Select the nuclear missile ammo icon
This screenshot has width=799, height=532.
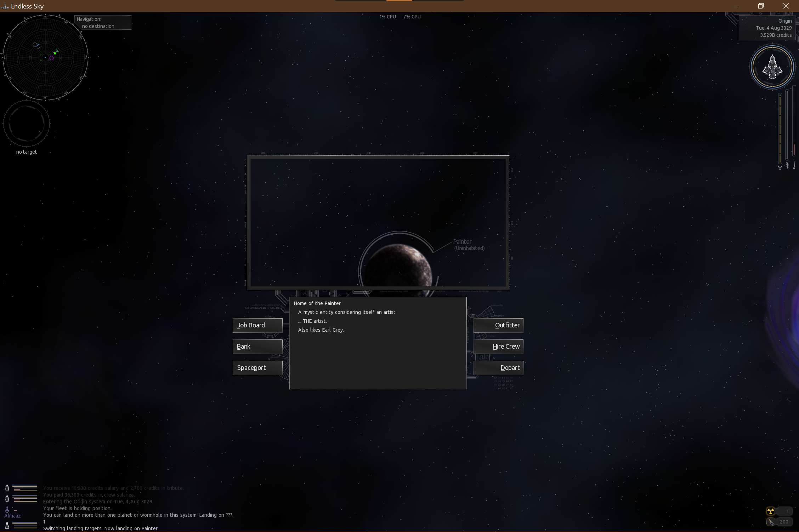click(770, 511)
